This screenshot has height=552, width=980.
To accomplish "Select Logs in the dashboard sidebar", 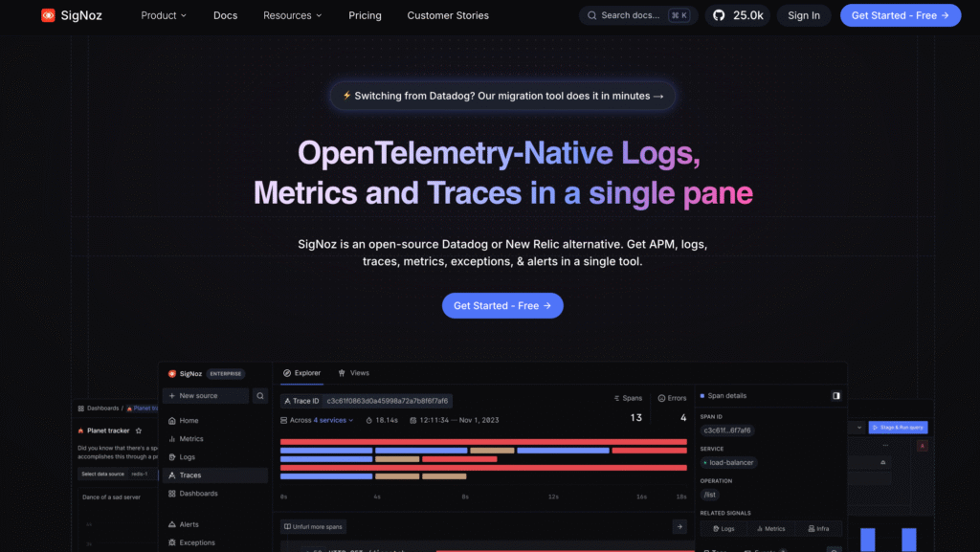I will 187,457.
